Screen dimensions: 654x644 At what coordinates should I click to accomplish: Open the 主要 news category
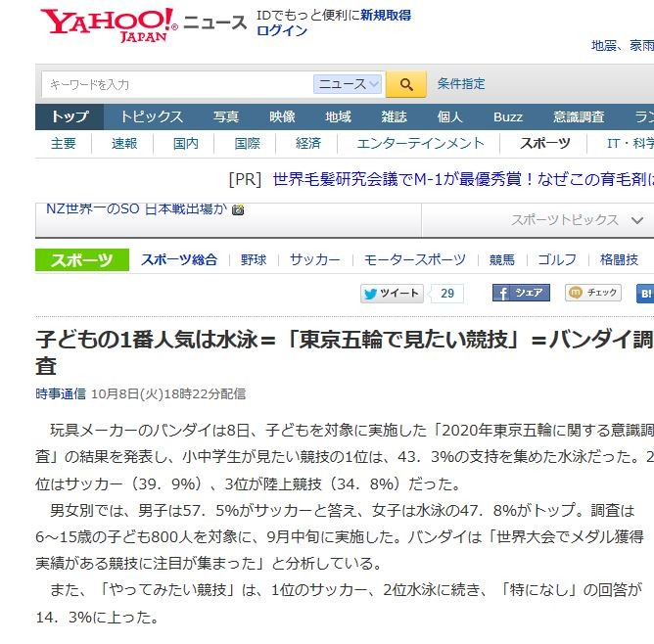point(64,144)
